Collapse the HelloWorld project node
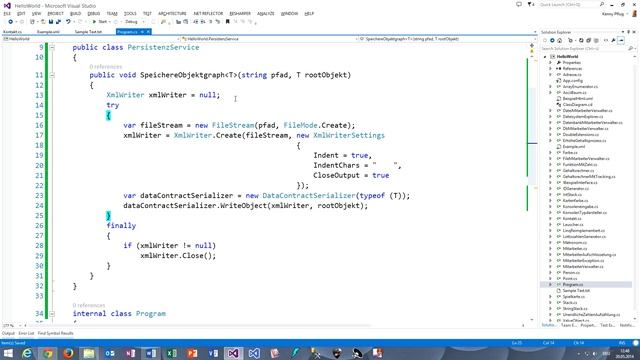The width and height of the screenshot is (640, 360). click(x=545, y=57)
